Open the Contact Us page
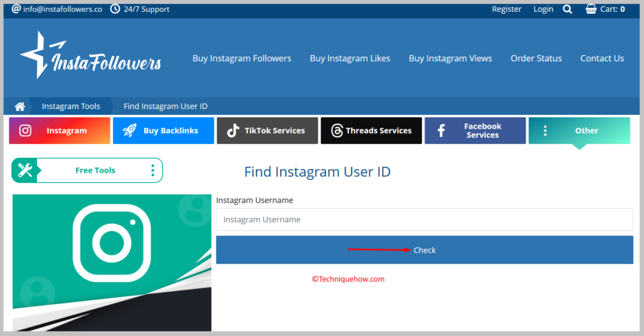This screenshot has width=644, height=336. pyautogui.click(x=602, y=58)
